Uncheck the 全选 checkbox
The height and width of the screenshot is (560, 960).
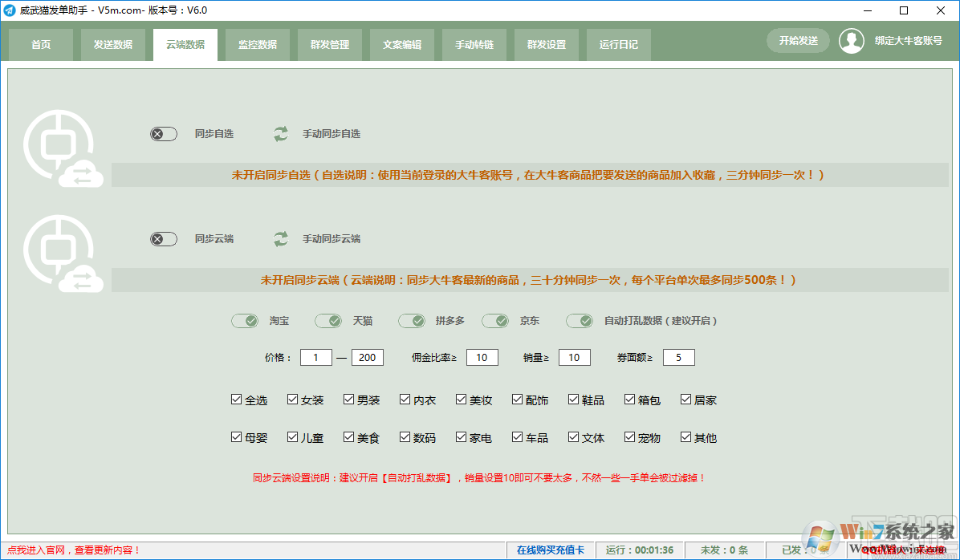click(x=236, y=398)
